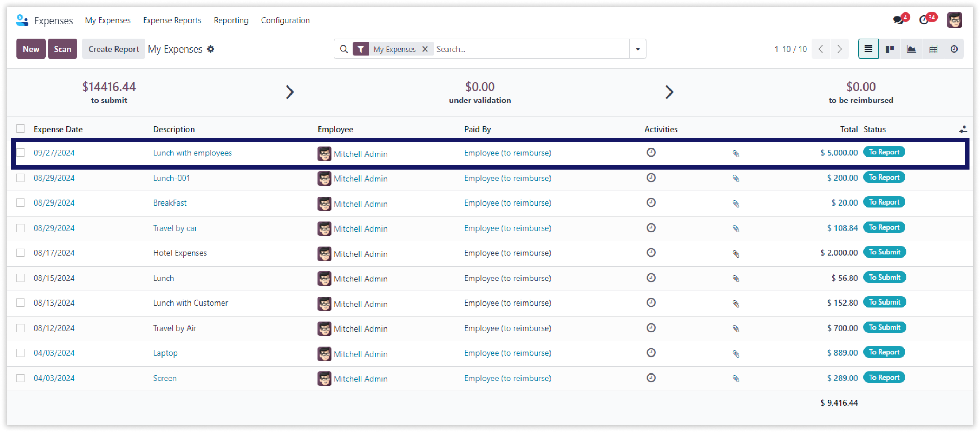Click attachment paperclip for Hotel Expenses
This screenshot has height=432, width=980.
[736, 254]
